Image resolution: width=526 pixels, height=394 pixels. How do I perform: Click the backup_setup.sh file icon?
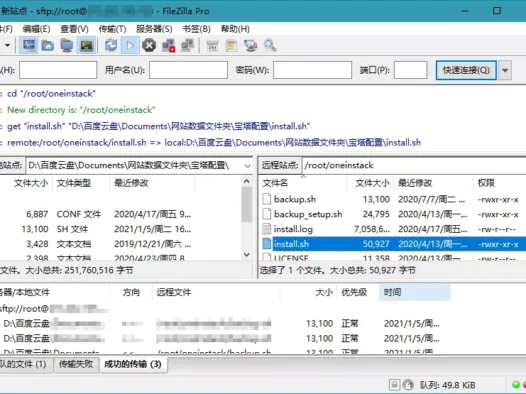[267, 214]
